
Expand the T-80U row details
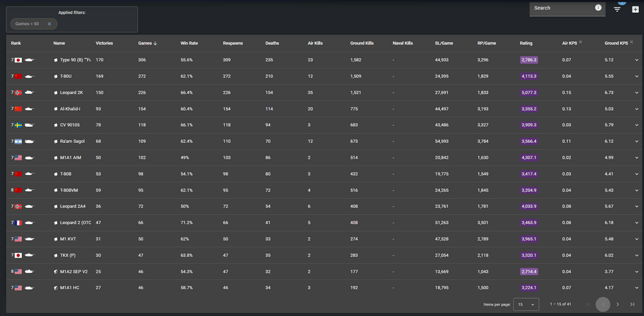[x=636, y=77]
